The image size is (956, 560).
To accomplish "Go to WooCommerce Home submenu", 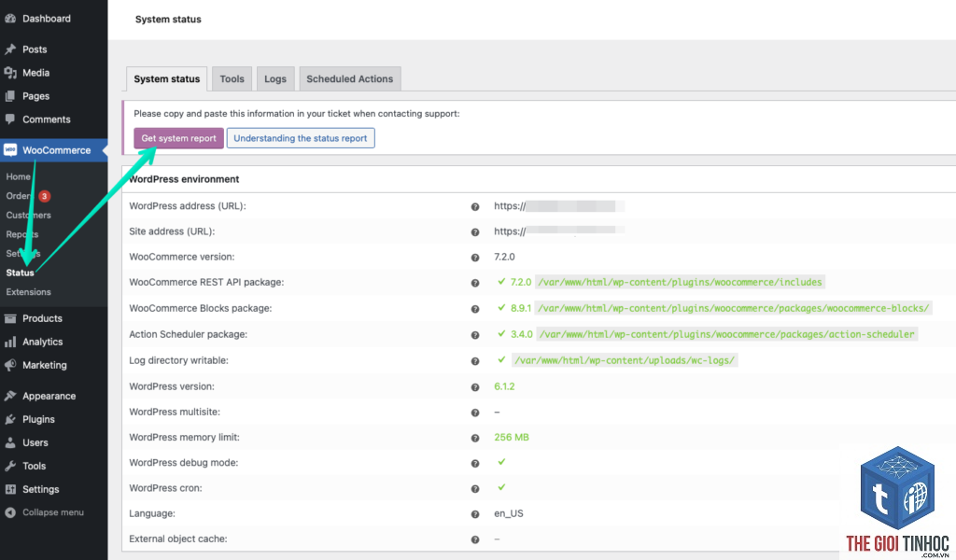I will (19, 176).
